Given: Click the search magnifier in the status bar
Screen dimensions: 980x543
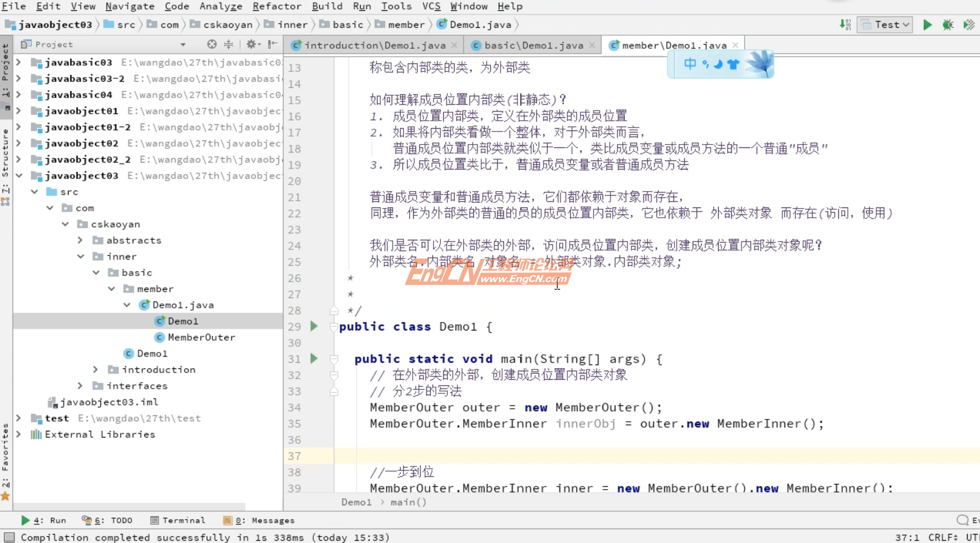Looking at the screenshot, I should pyautogui.click(x=964, y=520).
